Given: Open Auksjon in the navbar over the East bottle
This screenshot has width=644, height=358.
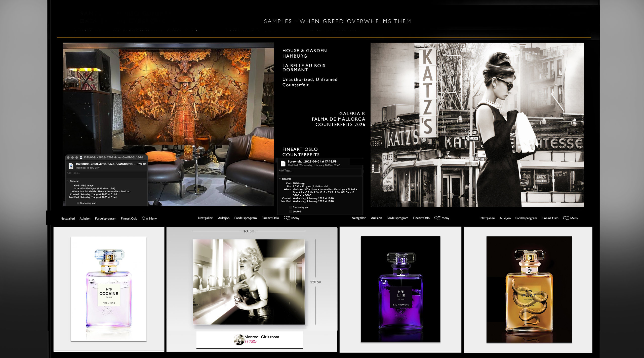Looking at the screenshot, I should 505,218.
